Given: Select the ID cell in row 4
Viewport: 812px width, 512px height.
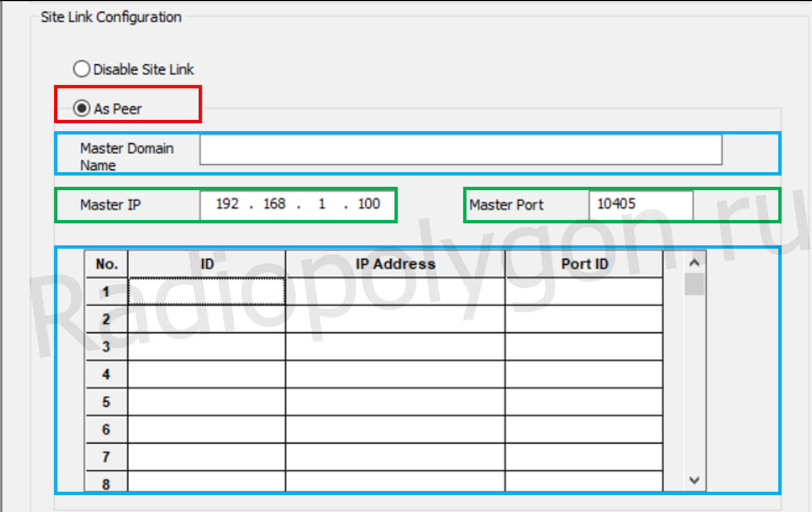Looking at the screenshot, I should coord(207,374).
